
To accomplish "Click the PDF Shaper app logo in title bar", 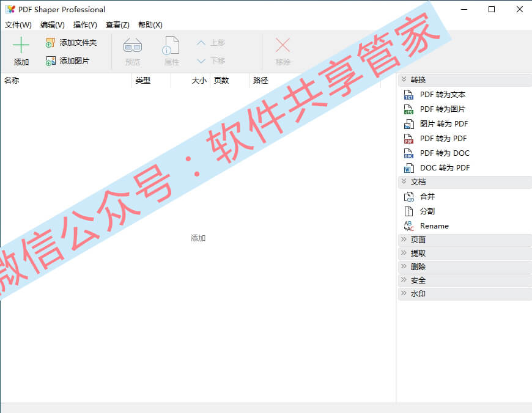I will (x=10, y=10).
